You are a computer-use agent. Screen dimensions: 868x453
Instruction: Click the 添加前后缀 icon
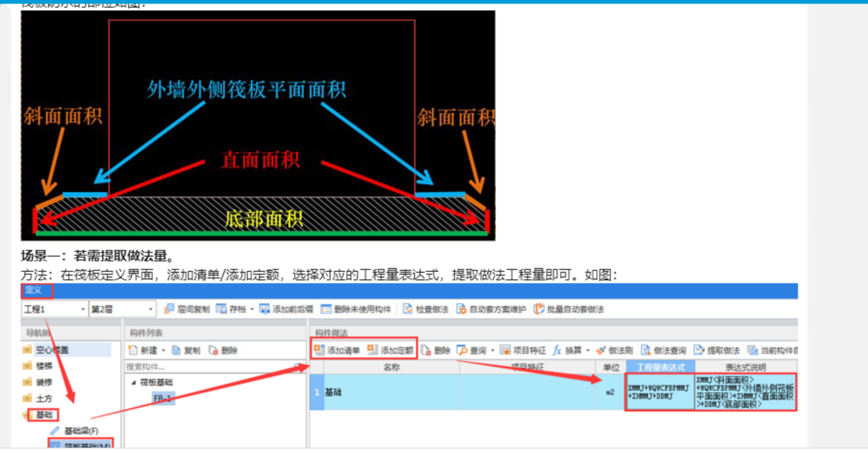click(x=264, y=309)
